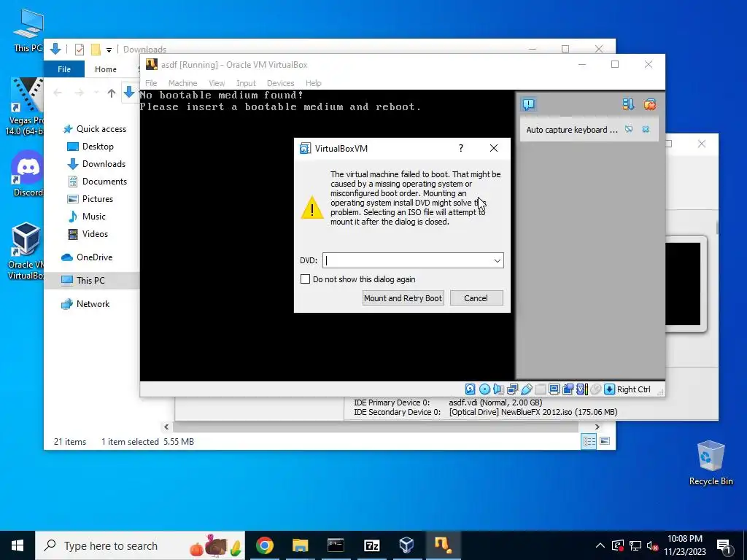
Task: Open Google Chrome from taskbar
Action: tap(264, 545)
